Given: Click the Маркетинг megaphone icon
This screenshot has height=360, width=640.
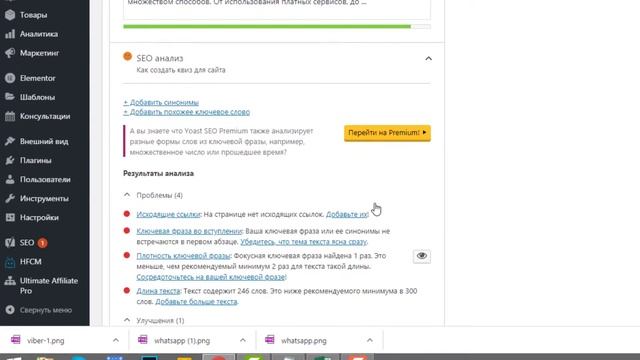Looking at the screenshot, I should point(10,53).
